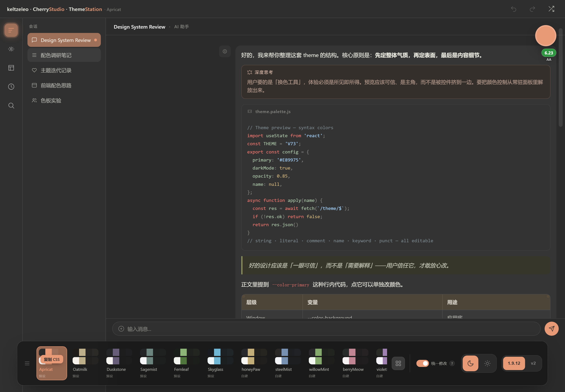Viewport: 565px width, 392px height.
Task: Click theme.palette.js code file icon
Action: point(250,112)
